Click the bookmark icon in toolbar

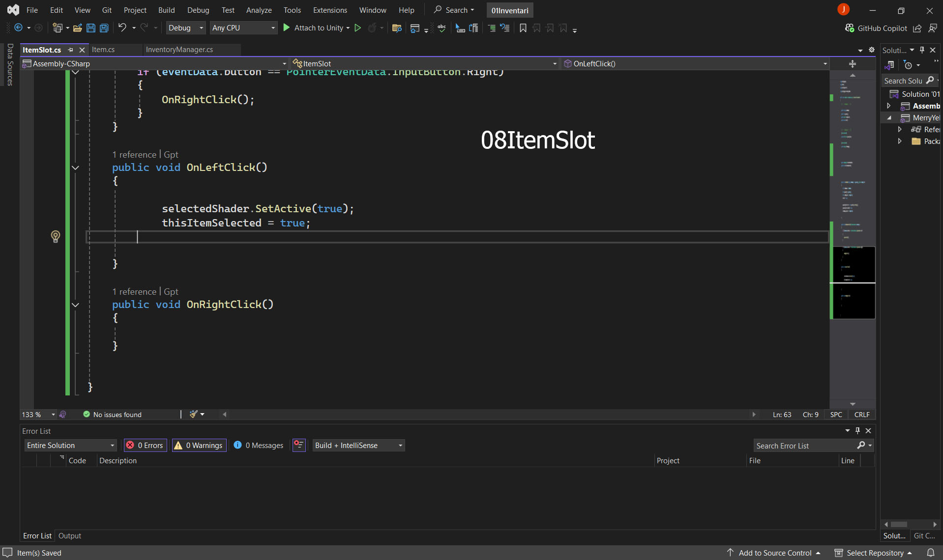523,28
